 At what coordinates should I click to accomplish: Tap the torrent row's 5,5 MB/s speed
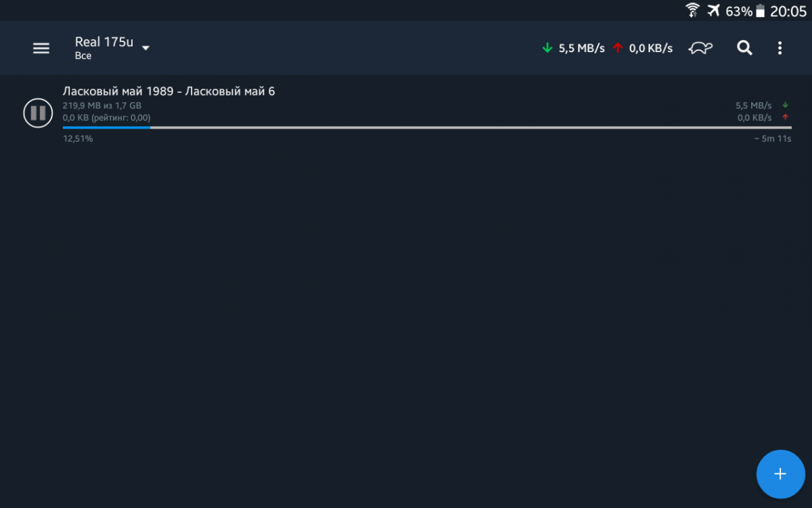click(x=754, y=106)
